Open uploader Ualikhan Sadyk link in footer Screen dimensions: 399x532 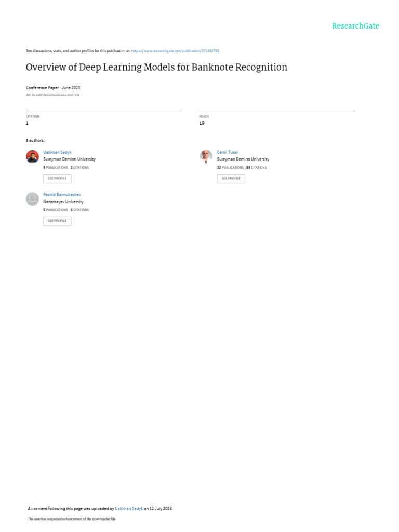(129, 509)
